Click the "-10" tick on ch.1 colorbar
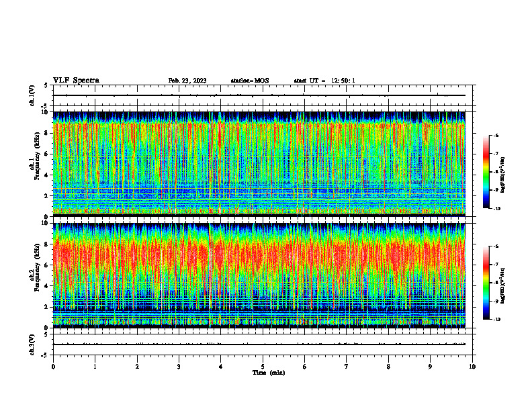 click(x=497, y=208)
